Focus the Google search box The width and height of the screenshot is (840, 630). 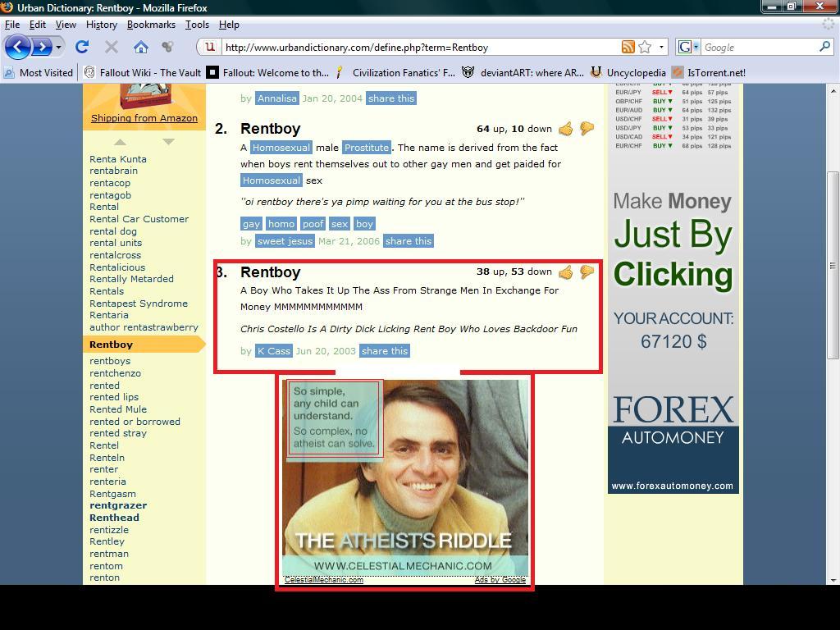(x=760, y=47)
